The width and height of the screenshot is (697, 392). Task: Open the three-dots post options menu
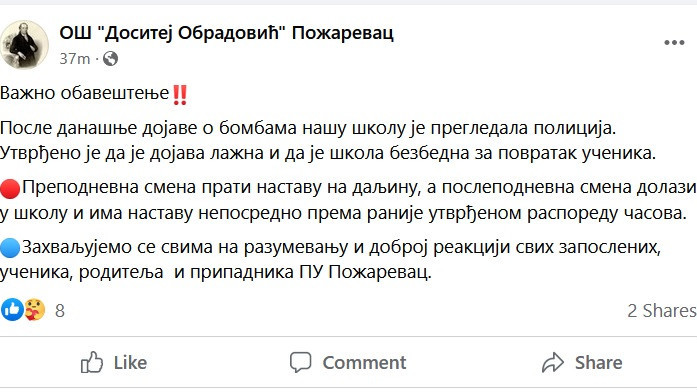[x=674, y=43]
